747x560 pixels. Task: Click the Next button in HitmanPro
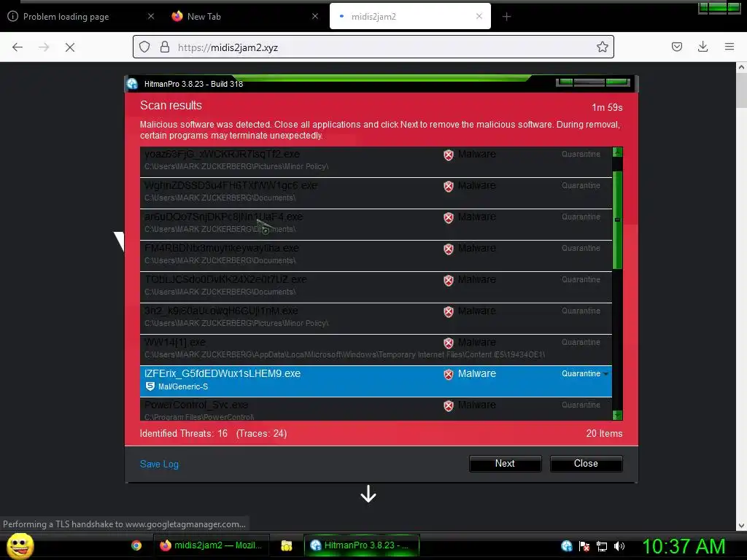[x=505, y=463]
